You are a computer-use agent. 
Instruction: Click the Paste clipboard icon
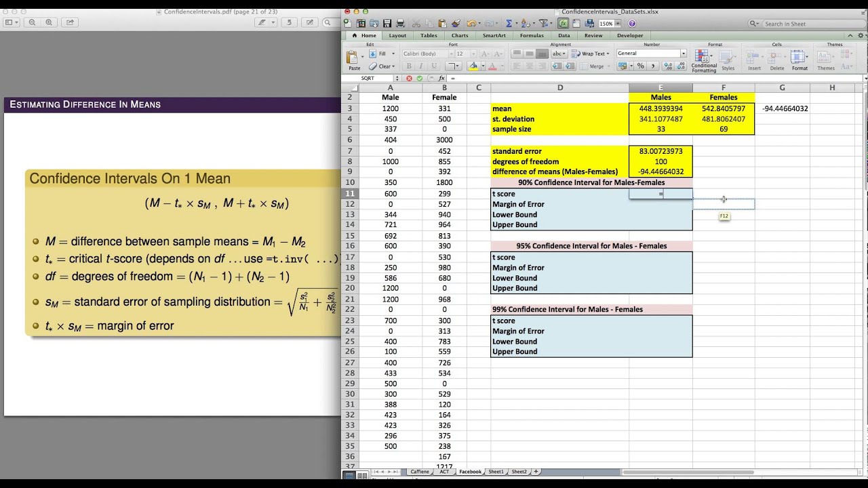click(352, 57)
